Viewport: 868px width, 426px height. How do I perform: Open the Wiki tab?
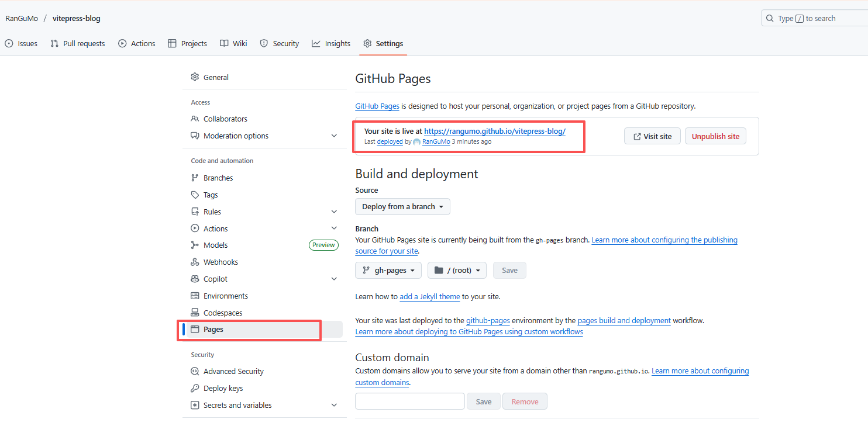click(x=233, y=43)
